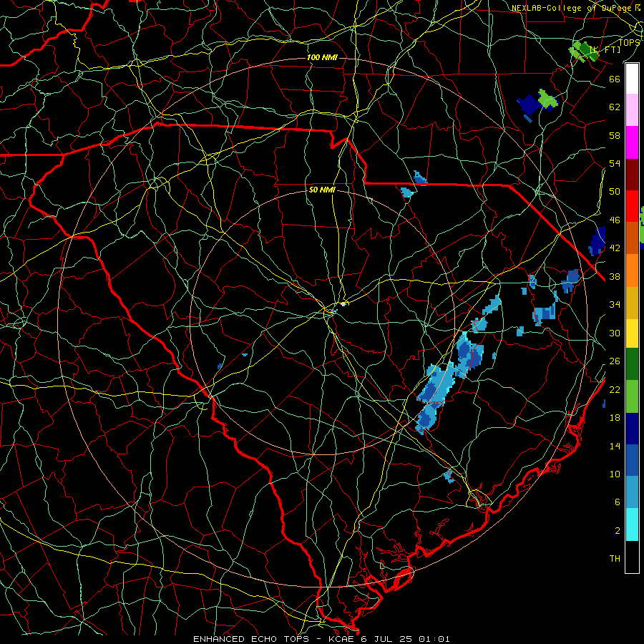
Task: Click the 'ENHANCED ECHO TOPS - KCAE' caption
Action: coord(274,639)
